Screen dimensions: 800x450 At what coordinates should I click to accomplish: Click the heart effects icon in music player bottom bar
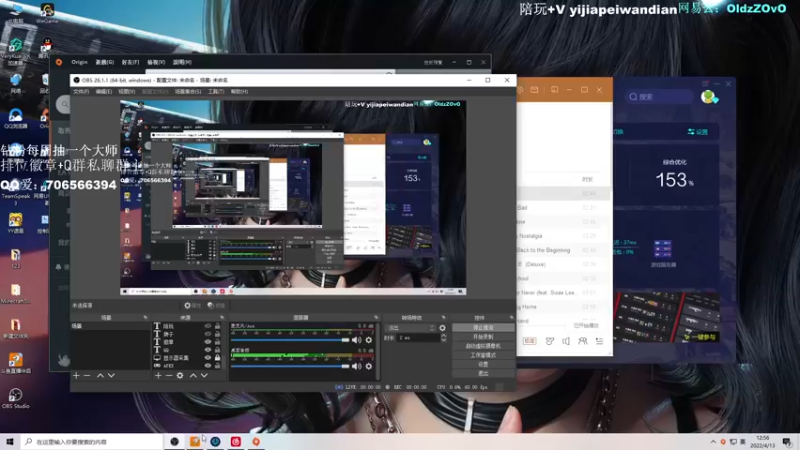click(549, 341)
